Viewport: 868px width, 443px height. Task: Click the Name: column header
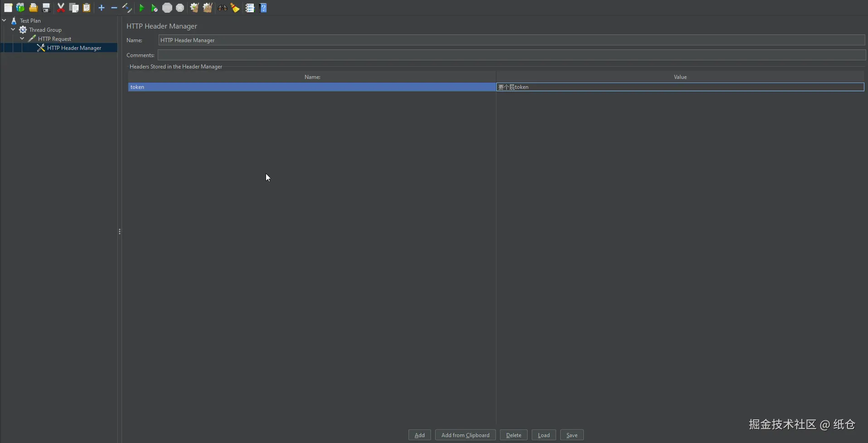pyautogui.click(x=312, y=77)
